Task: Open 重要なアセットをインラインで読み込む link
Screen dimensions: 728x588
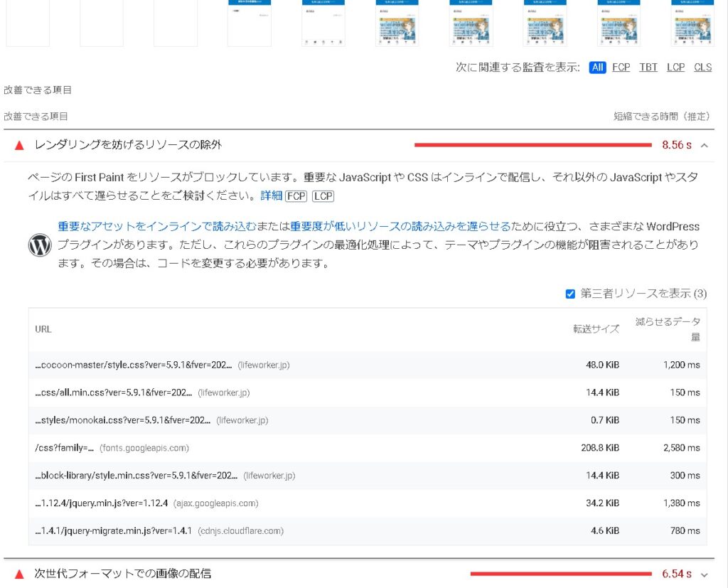Action: click(x=168, y=227)
